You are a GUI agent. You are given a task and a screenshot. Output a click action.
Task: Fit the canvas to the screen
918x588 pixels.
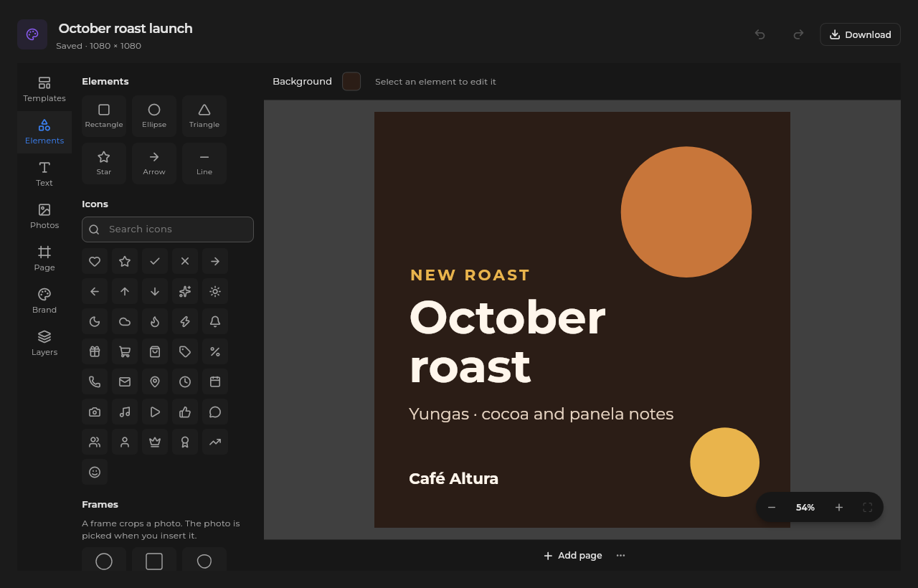coord(868,508)
